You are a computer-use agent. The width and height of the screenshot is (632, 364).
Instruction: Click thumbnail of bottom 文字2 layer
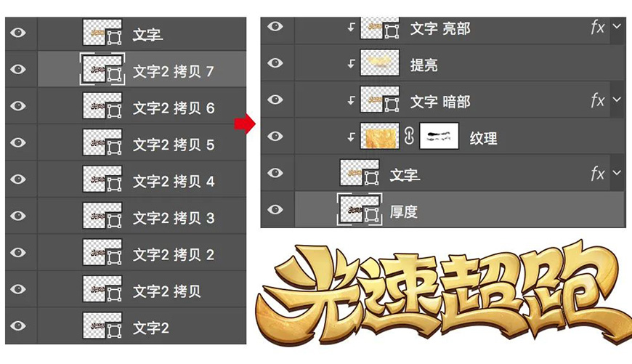point(102,325)
